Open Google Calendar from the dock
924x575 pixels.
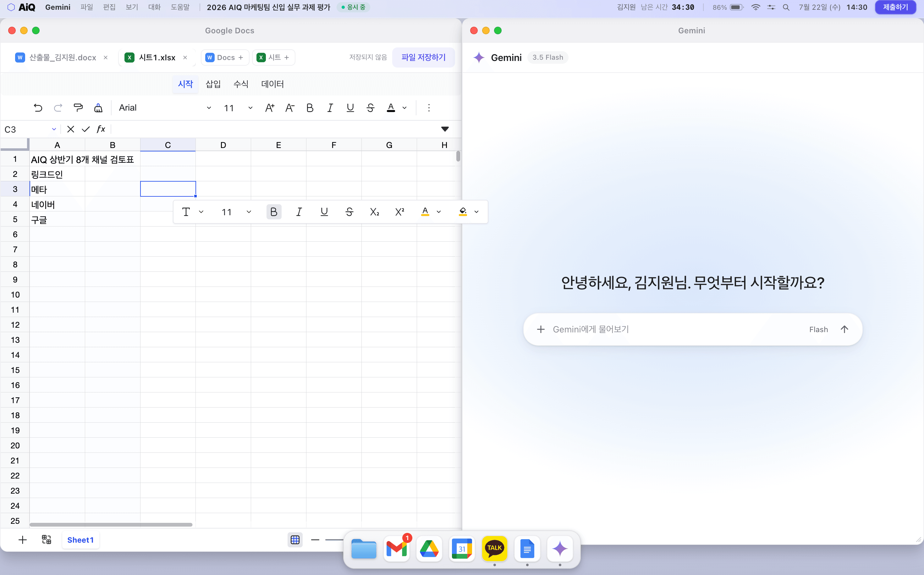(x=462, y=549)
